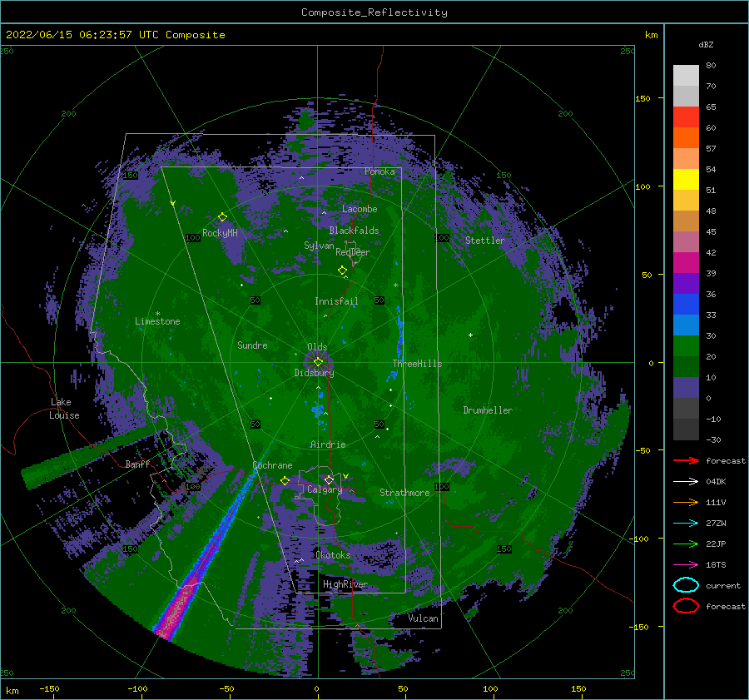This screenshot has height=700, width=749.
Task: Click the bright green 30-20 dBZ swatch
Action: point(686,346)
